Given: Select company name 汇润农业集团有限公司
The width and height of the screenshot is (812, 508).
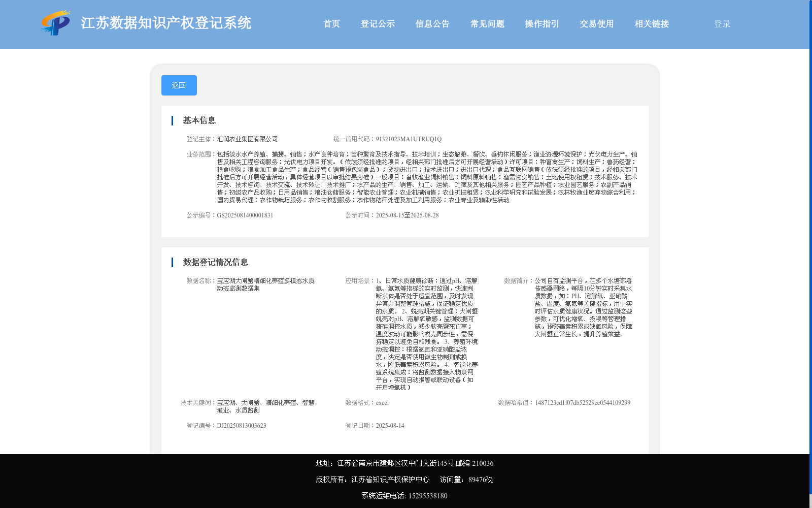Looking at the screenshot, I should point(248,139).
